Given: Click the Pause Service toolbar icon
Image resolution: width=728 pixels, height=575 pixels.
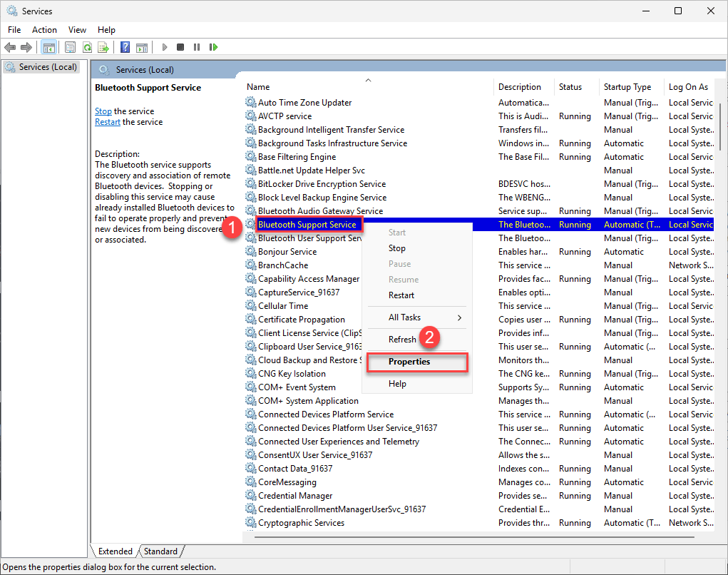Looking at the screenshot, I should (197, 47).
